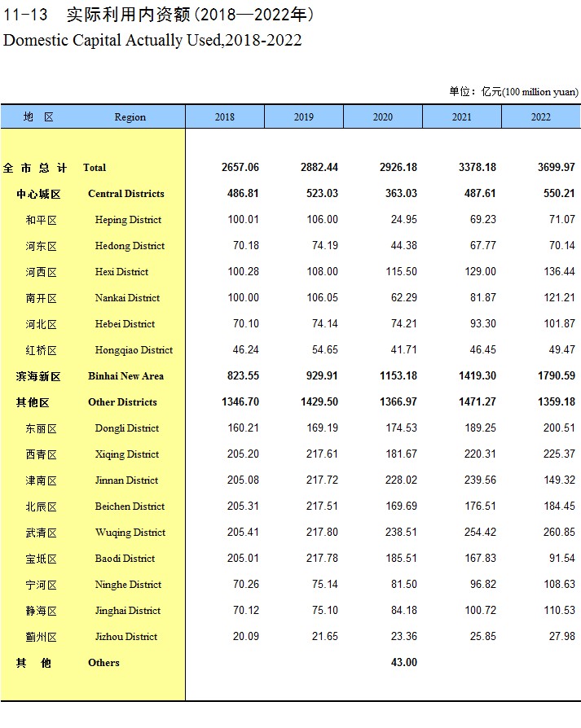Click Hexi District value 136.44
This screenshot has width=581, height=728.
pos(560,271)
